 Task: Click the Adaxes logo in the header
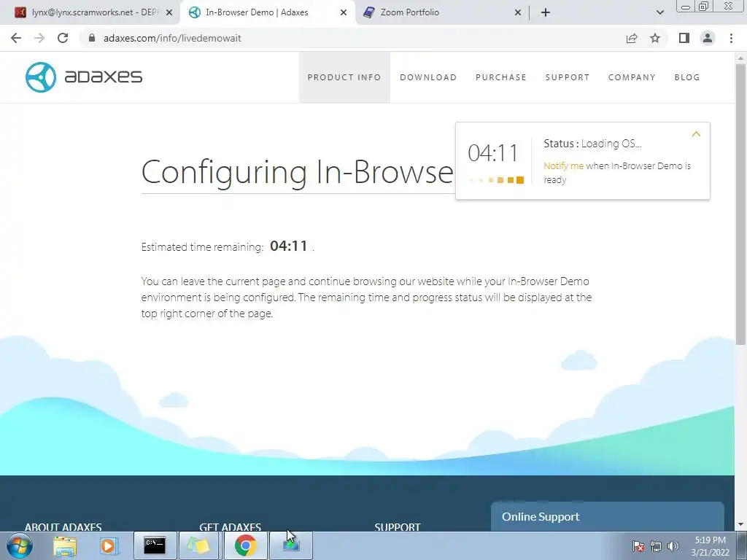pos(84,77)
